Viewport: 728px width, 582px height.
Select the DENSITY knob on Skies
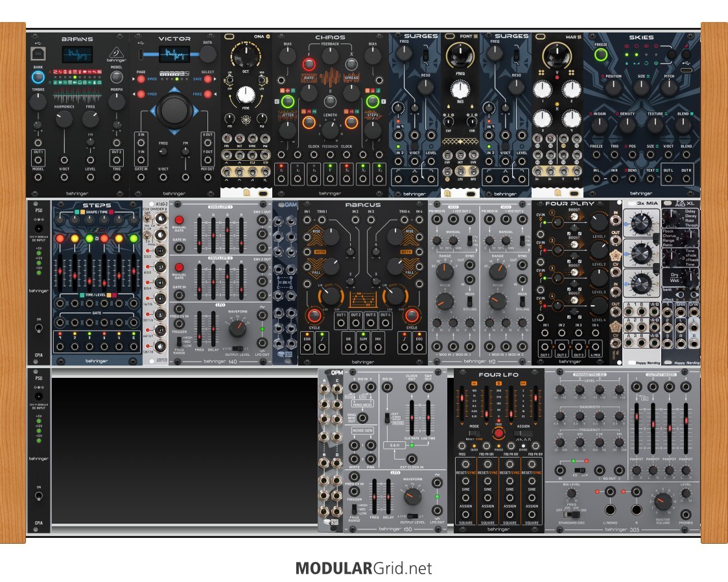628,125
